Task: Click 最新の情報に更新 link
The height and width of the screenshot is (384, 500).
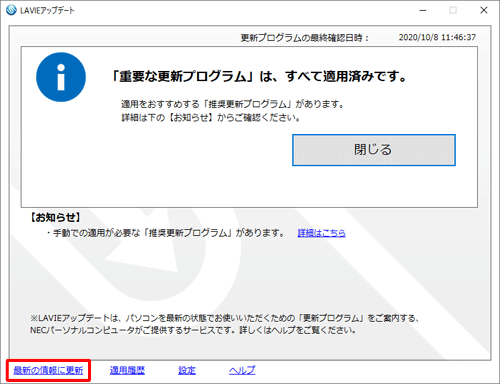Action: pyautogui.click(x=48, y=370)
